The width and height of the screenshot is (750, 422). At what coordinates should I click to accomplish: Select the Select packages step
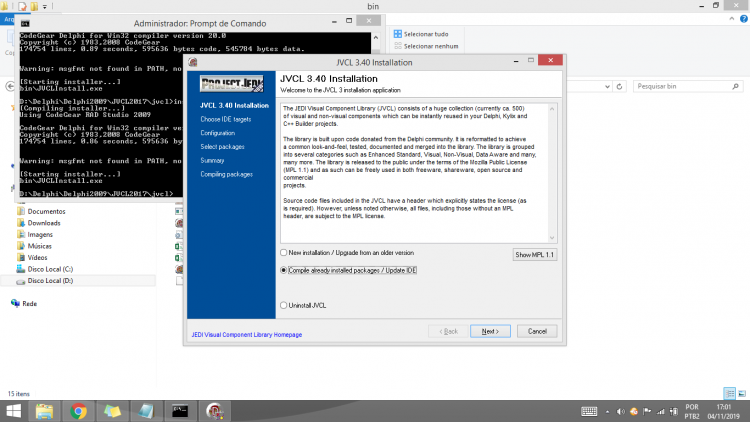pos(222,147)
